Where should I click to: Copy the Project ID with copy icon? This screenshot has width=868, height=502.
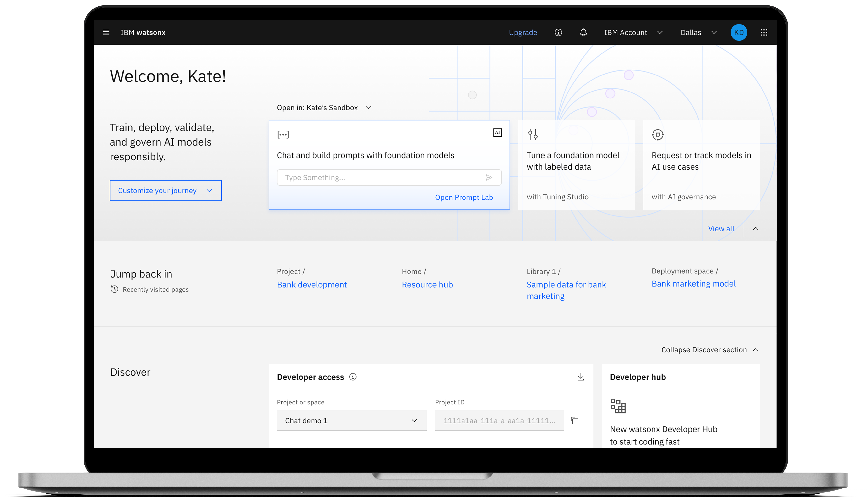(x=575, y=421)
